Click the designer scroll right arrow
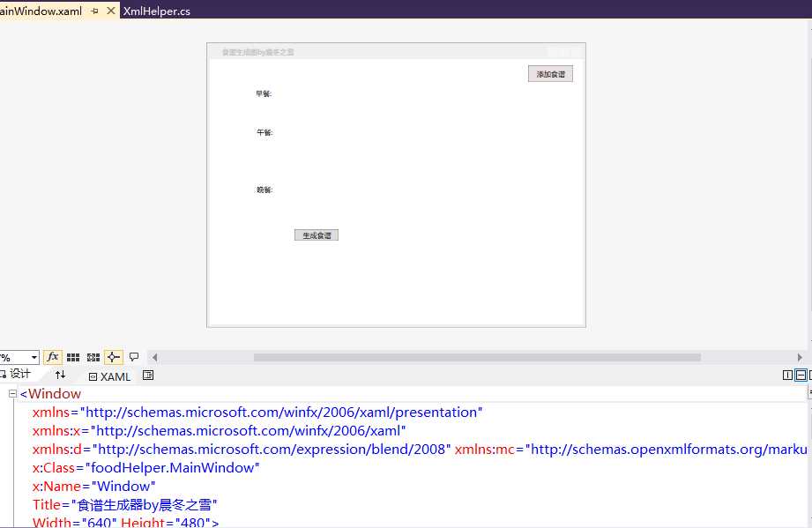Viewport: 812px width, 528px height. 800,357
